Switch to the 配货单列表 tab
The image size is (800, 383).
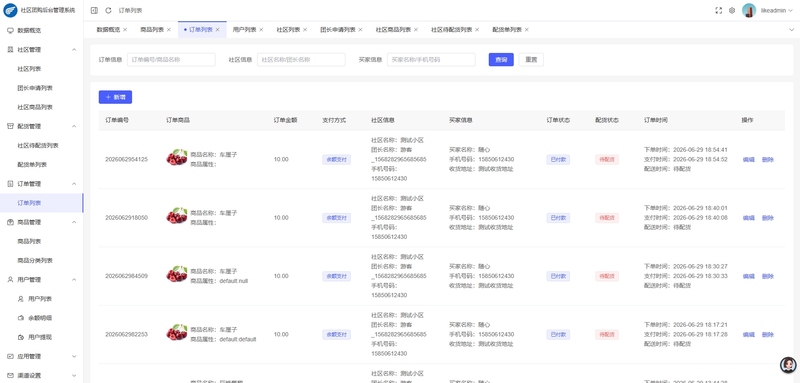pyautogui.click(x=507, y=30)
